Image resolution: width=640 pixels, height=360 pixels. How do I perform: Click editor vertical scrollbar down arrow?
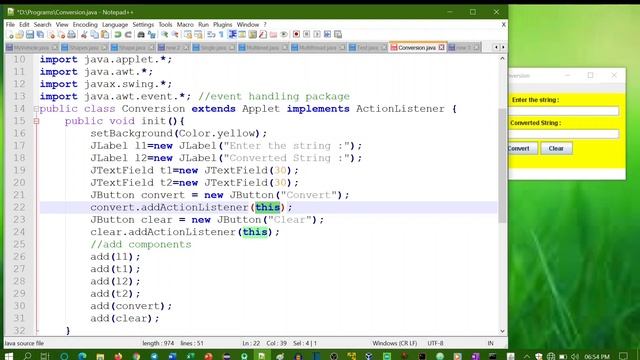point(502,331)
